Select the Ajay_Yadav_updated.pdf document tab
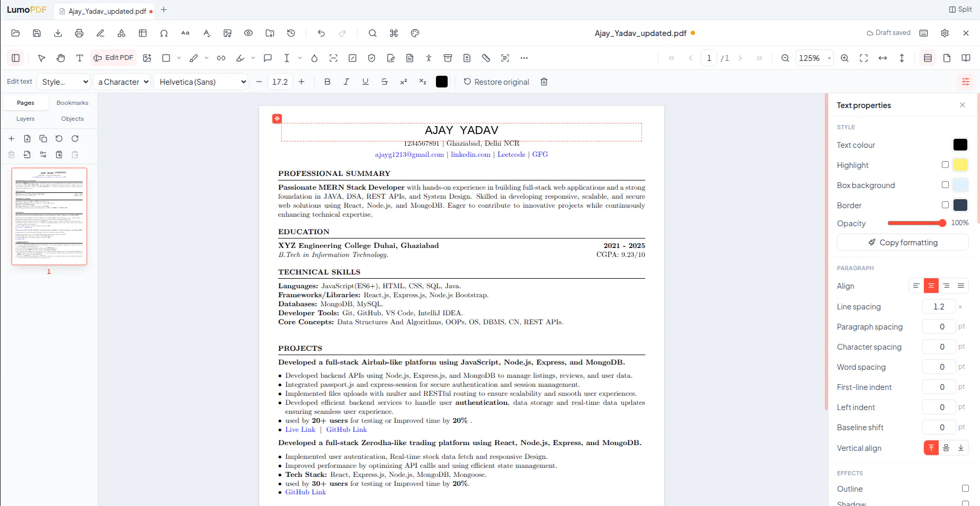Image resolution: width=980 pixels, height=506 pixels. [104, 11]
